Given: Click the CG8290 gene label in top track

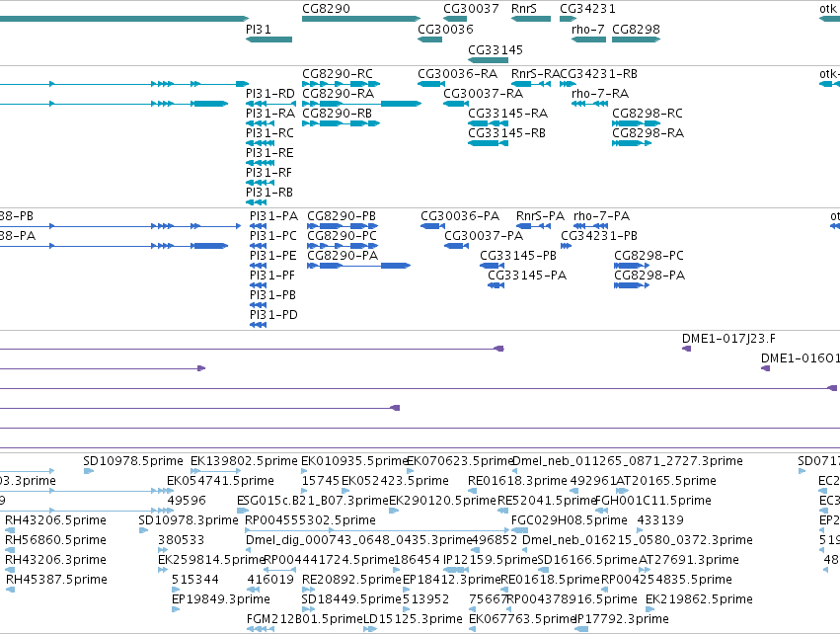Looking at the screenshot, I should [326, 9].
